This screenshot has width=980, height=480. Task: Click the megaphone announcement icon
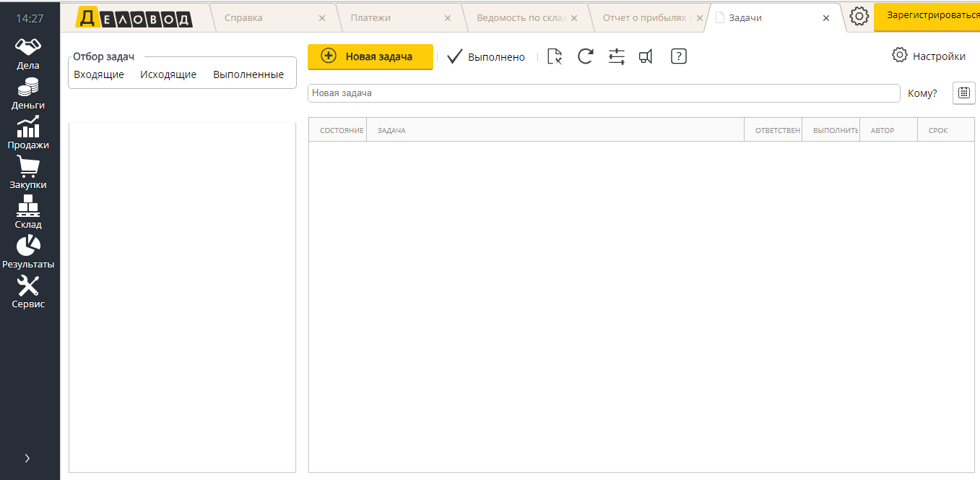coord(646,56)
